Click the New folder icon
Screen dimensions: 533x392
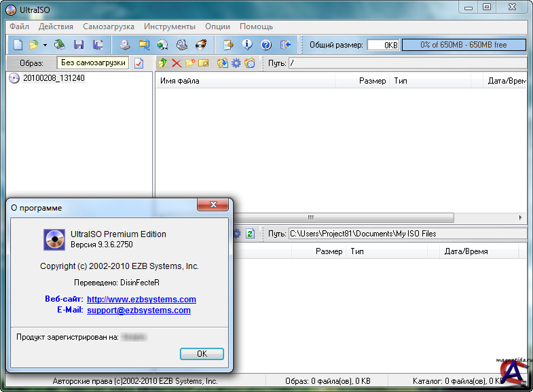pyautogui.click(x=190, y=63)
